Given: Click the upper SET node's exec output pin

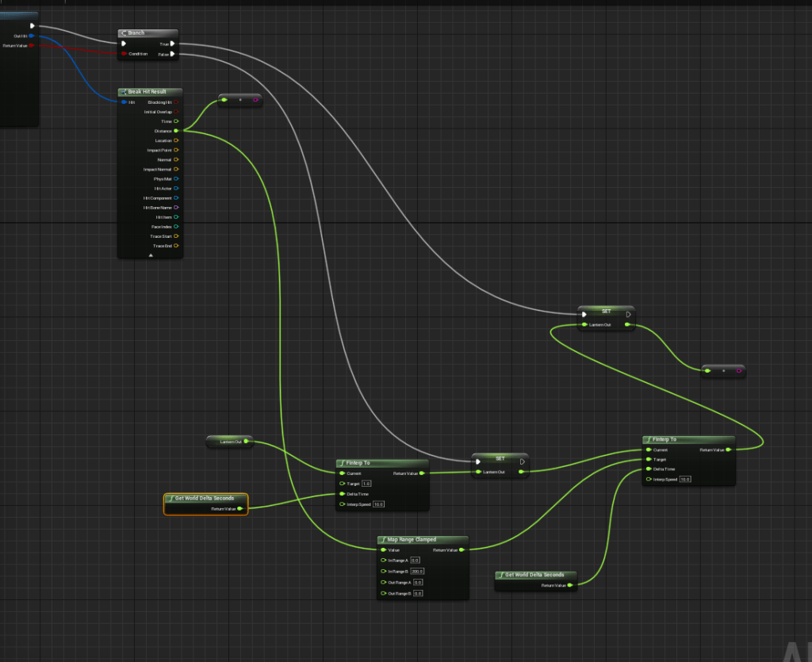Looking at the screenshot, I should tap(628, 314).
